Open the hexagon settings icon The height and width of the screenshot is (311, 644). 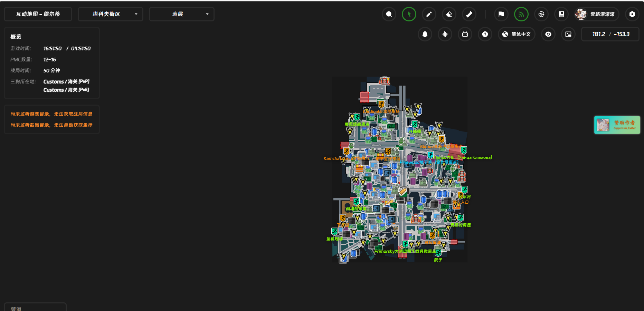632,14
